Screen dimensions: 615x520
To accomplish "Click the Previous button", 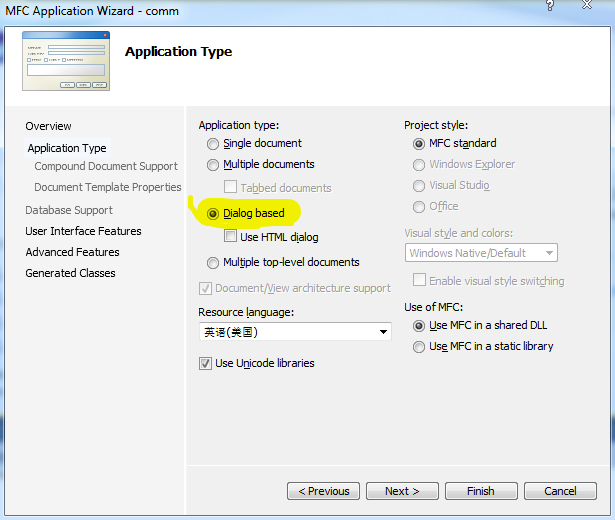I will point(323,491).
